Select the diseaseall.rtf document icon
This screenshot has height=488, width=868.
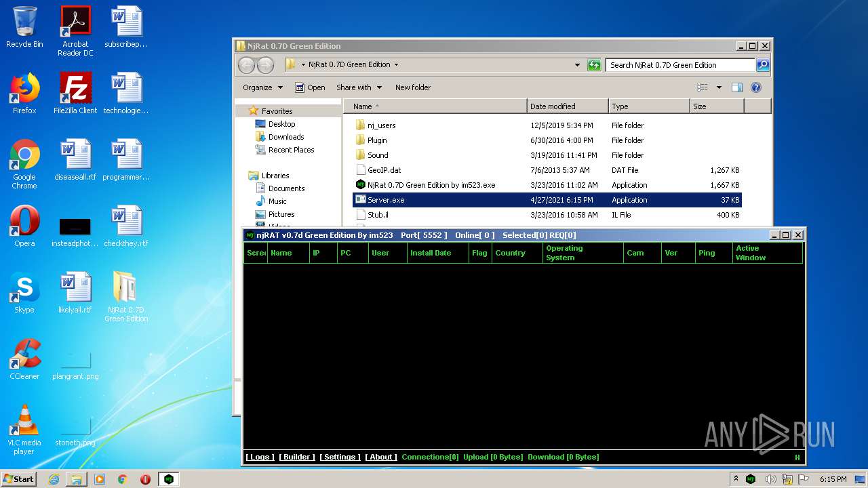tap(75, 160)
